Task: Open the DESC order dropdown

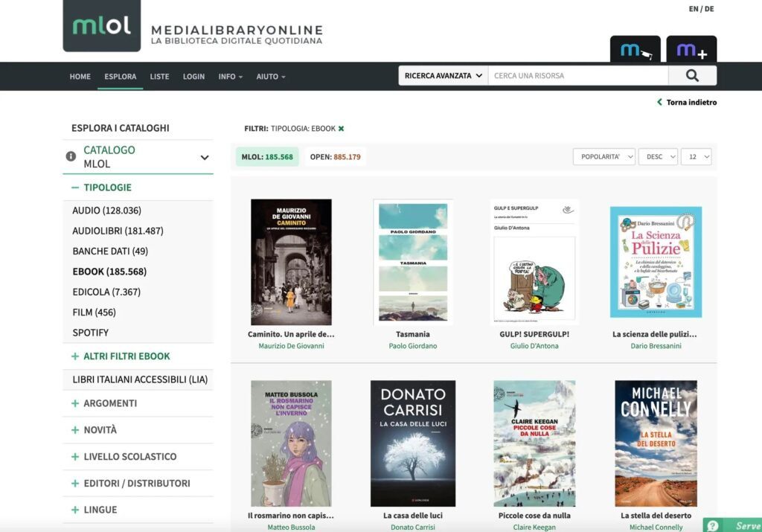Action: tap(659, 156)
